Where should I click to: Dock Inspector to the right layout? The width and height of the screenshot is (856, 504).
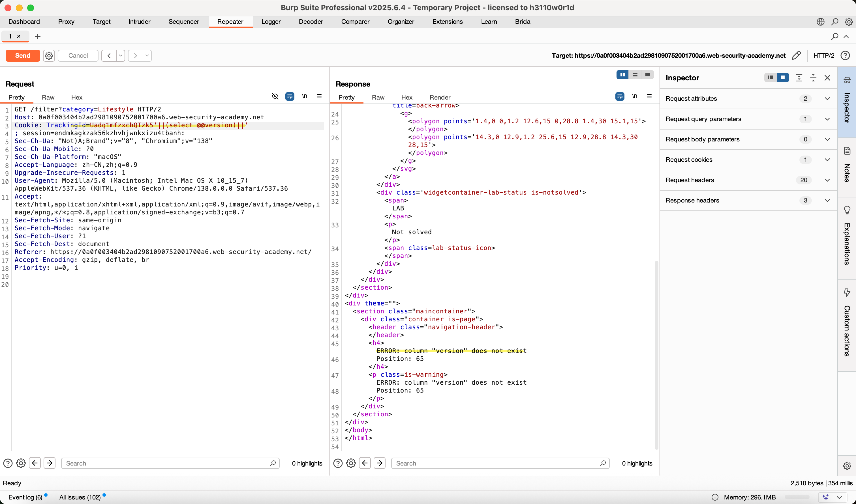pos(783,78)
